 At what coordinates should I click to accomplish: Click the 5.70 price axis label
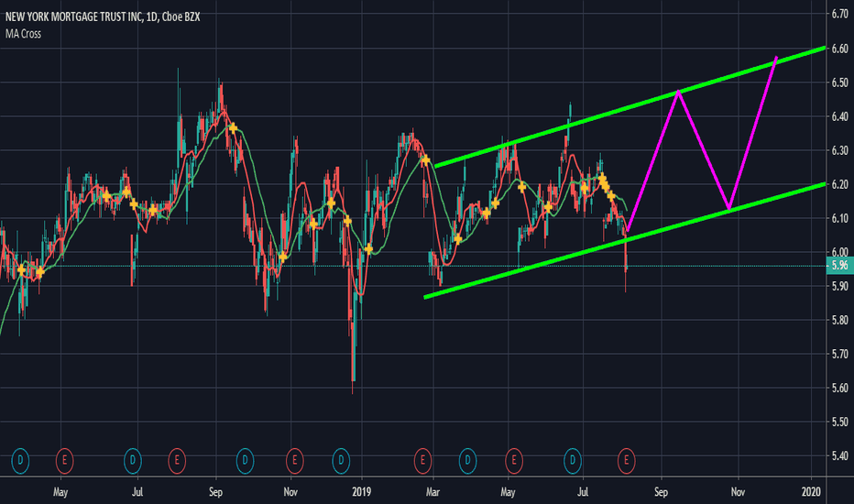pyautogui.click(x=840, y=354)
